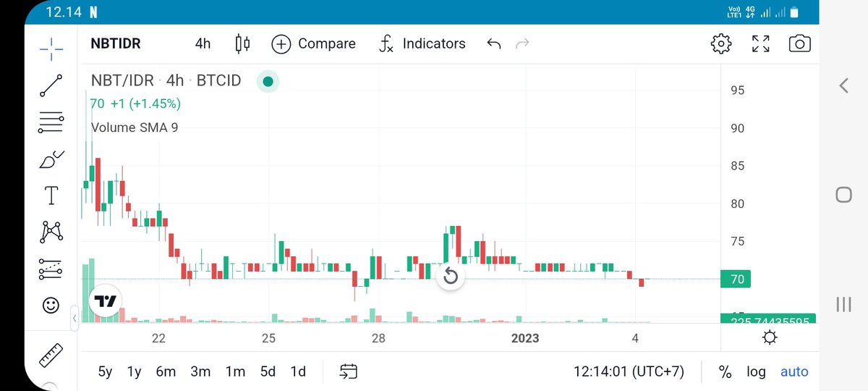Click the Volume SMA 9 legend
This screenshot has height=391, width=868.
click(x=135, y=127)
